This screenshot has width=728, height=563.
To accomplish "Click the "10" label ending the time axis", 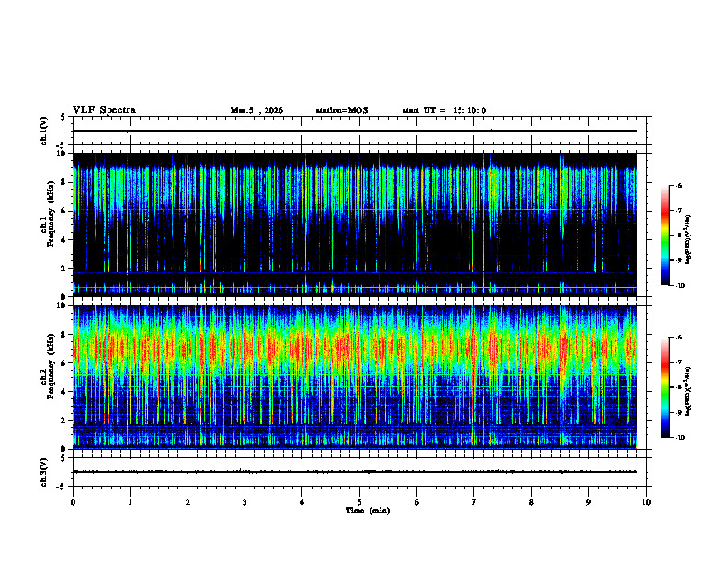I will [x=646, y=502].
